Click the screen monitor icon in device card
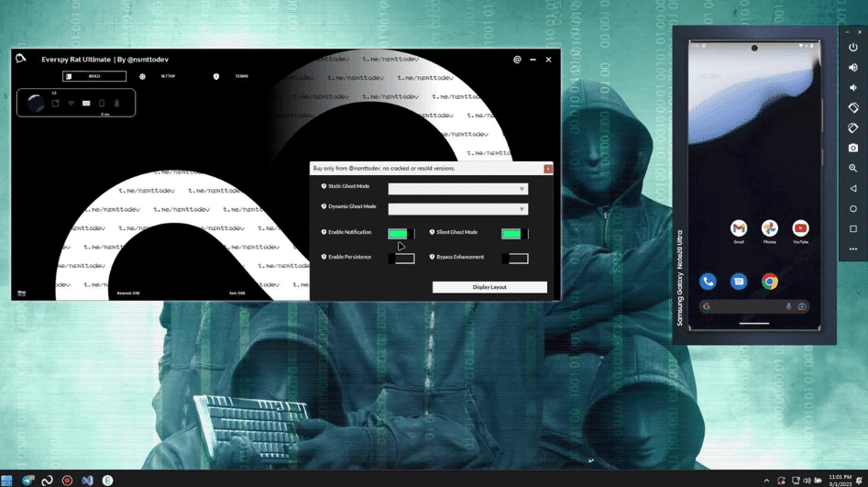The width and height of the screenshot is (868, 487). point(55,103)
